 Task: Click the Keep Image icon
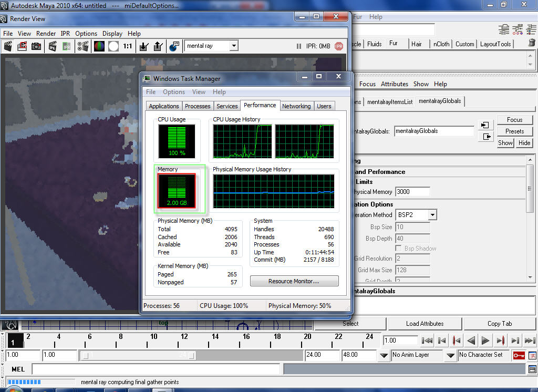[144, 46]
